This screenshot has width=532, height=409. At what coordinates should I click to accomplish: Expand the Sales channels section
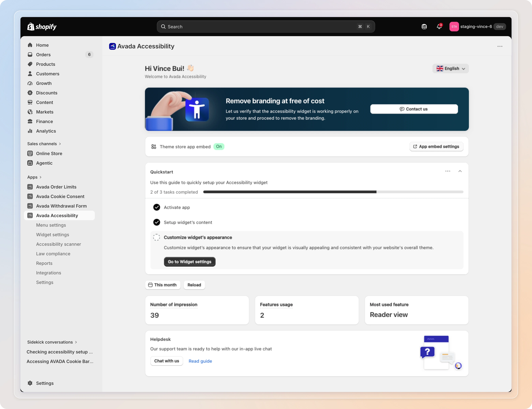[44, 144]
